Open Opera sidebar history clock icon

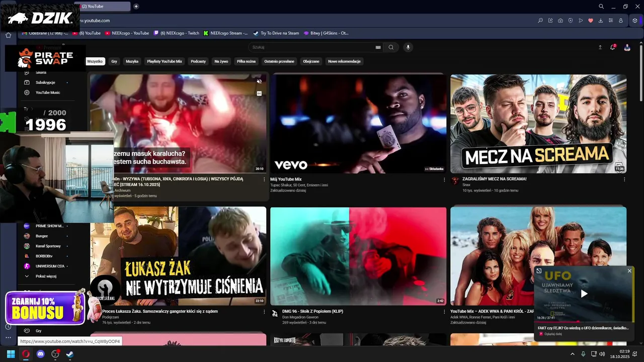[8, 327]
